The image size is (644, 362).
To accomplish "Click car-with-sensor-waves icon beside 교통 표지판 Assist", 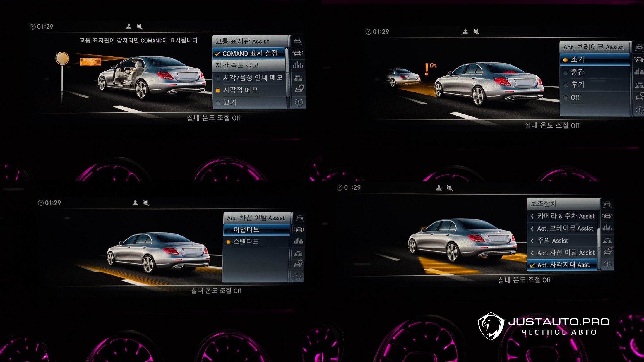I will click(298, 53).
